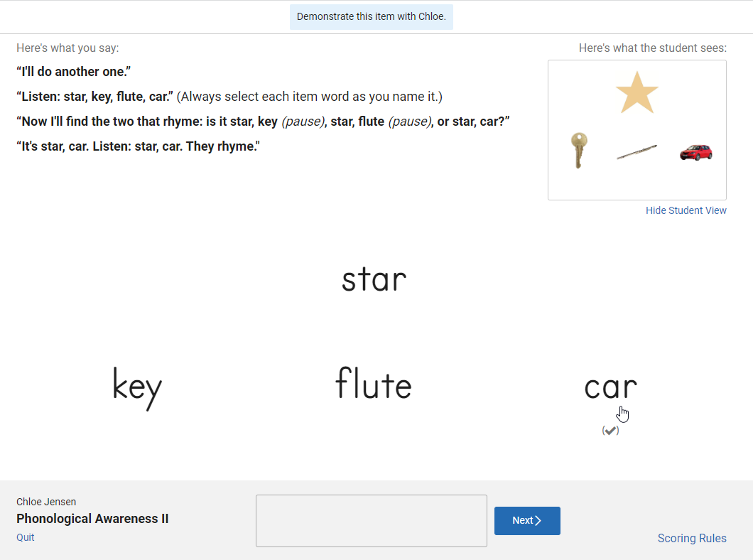Click the "It's star, car" script line
This screenshot has height=560, width=753.
139,146
